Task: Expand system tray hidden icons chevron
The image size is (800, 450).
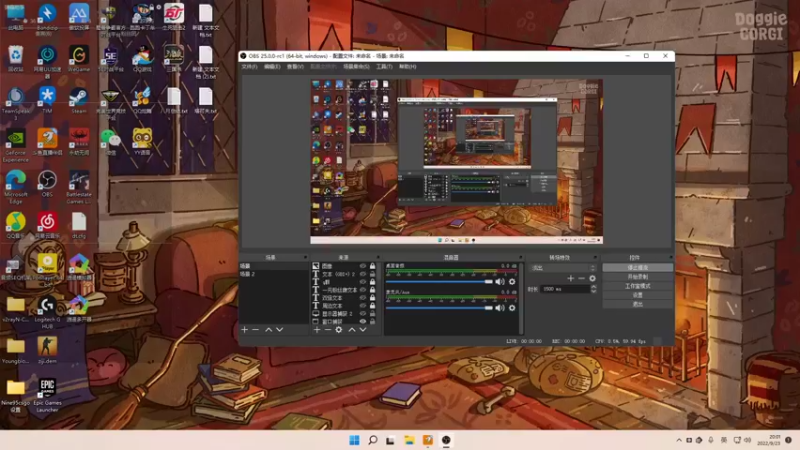Action: coord(679,440)
